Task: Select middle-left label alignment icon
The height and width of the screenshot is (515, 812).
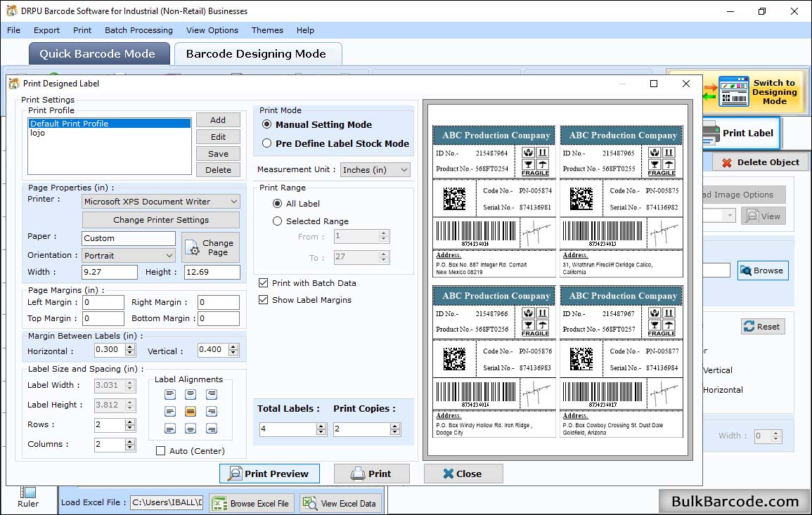Action: 170,412
